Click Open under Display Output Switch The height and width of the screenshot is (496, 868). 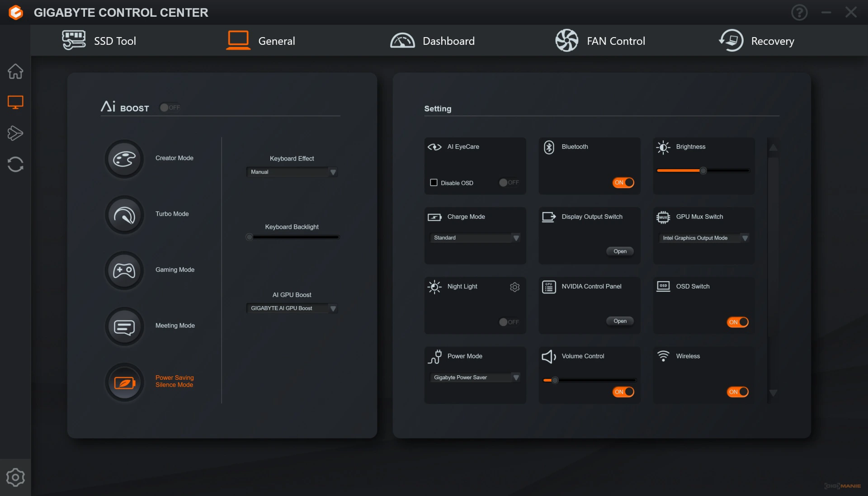point(620,251)
